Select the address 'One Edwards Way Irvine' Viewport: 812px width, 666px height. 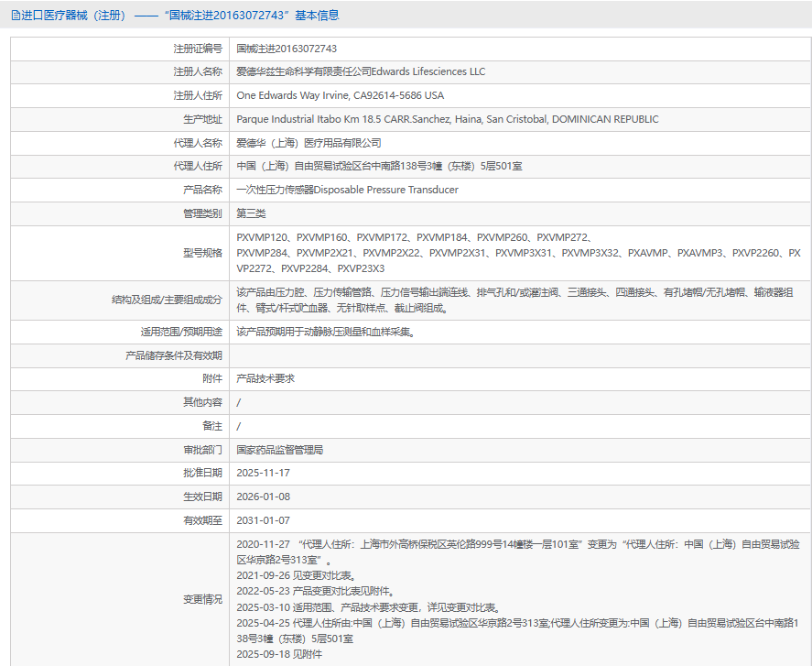pyautogui.click(x=293, y=95)
